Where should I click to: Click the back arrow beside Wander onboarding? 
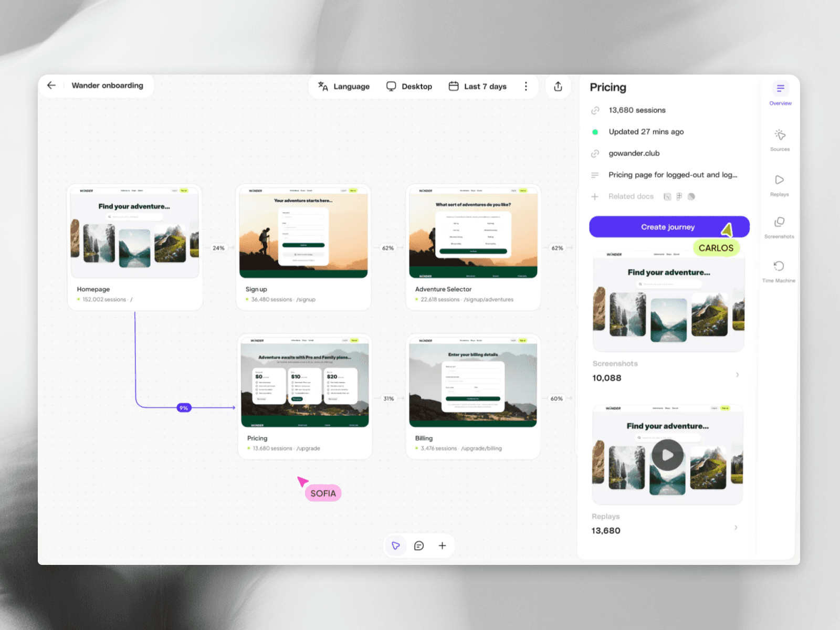coord(51,85)
